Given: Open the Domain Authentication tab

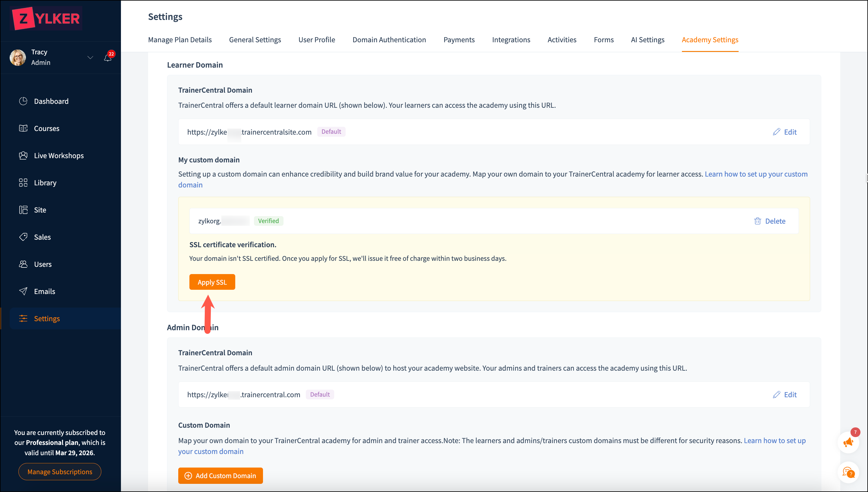Looking at the screenshot, I should coord(389,40).
